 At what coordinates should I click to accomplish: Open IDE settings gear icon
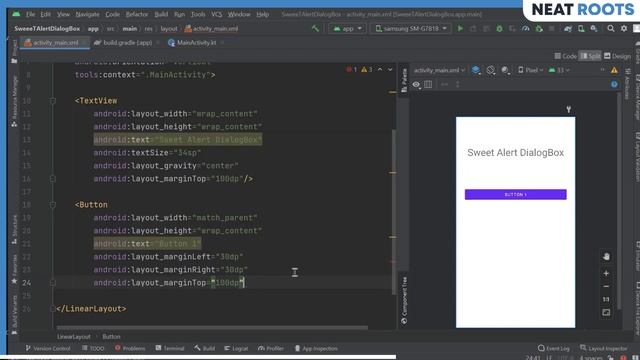click(x=624, y=29)
